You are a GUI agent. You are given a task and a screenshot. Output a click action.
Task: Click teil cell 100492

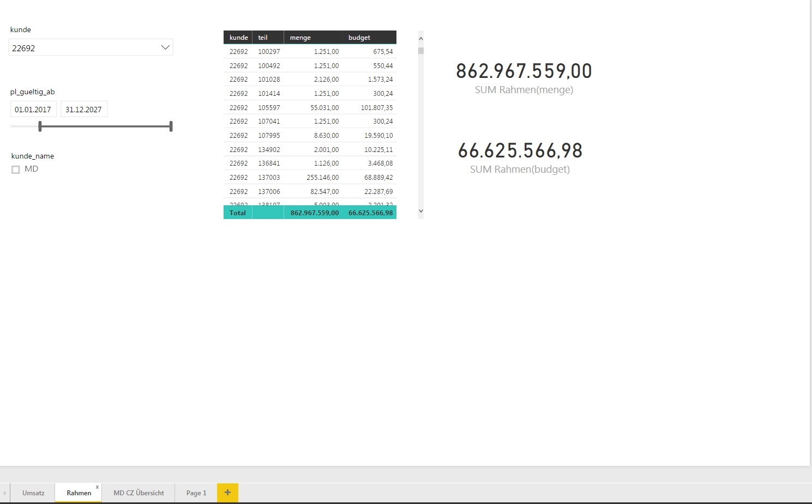pyautogui.click(x=269, y=66)
